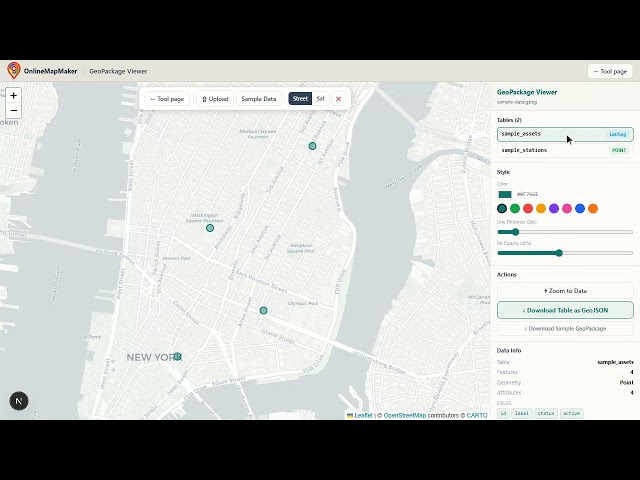This screenshot has height=480, width=640.
Task: Click the map marker near Allen Street
Action: (264, 310)
